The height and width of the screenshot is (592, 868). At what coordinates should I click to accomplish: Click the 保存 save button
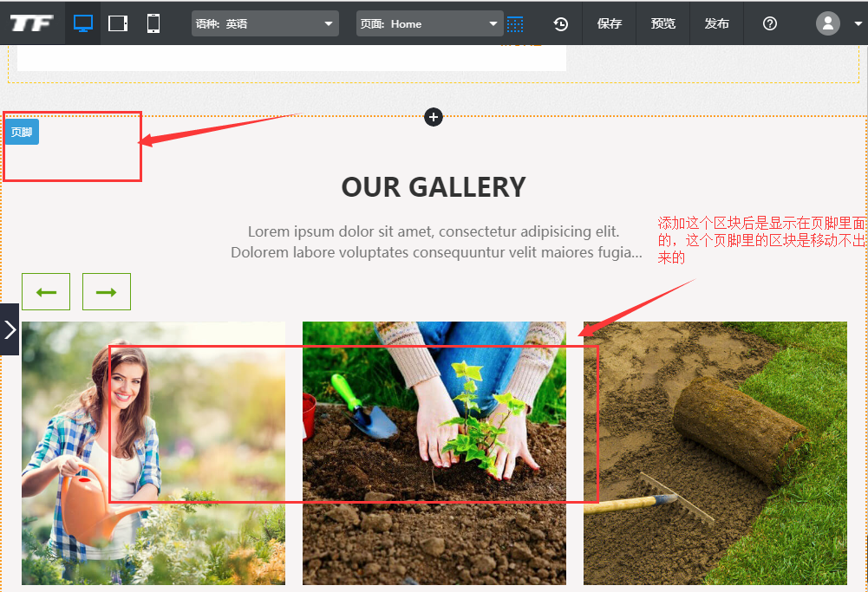point(610,23)
